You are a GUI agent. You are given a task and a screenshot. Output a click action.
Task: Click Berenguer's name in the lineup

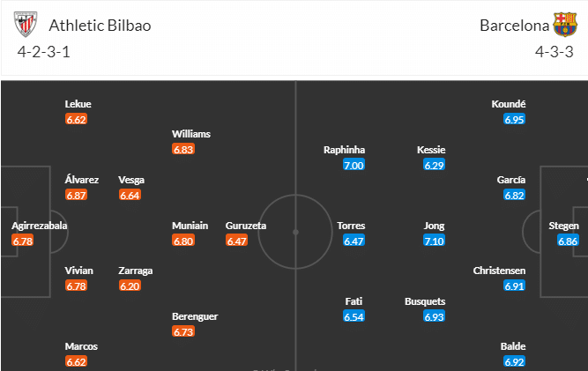coord(195,316)
